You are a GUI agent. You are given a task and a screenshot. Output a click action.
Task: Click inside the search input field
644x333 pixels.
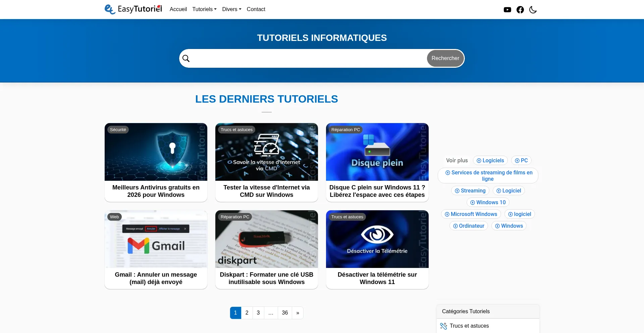pyautogui.click(x=302, y=58)
